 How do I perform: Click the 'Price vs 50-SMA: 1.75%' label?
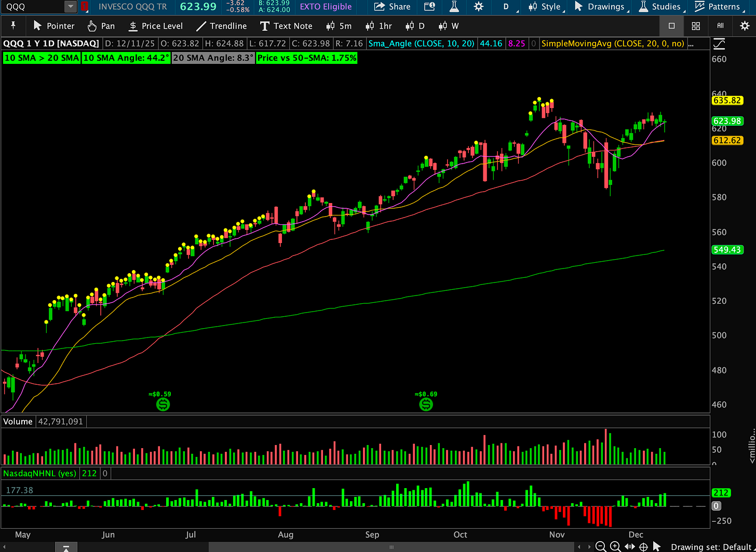(307, 58)
